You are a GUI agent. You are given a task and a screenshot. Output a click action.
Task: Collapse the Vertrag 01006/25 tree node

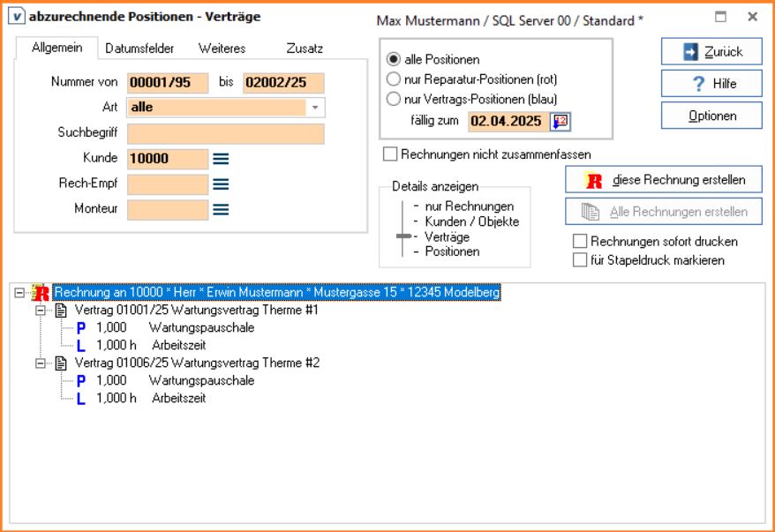click(39, 363)
